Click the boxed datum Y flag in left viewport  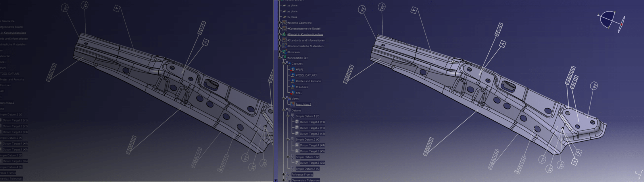tap(117, 9)
